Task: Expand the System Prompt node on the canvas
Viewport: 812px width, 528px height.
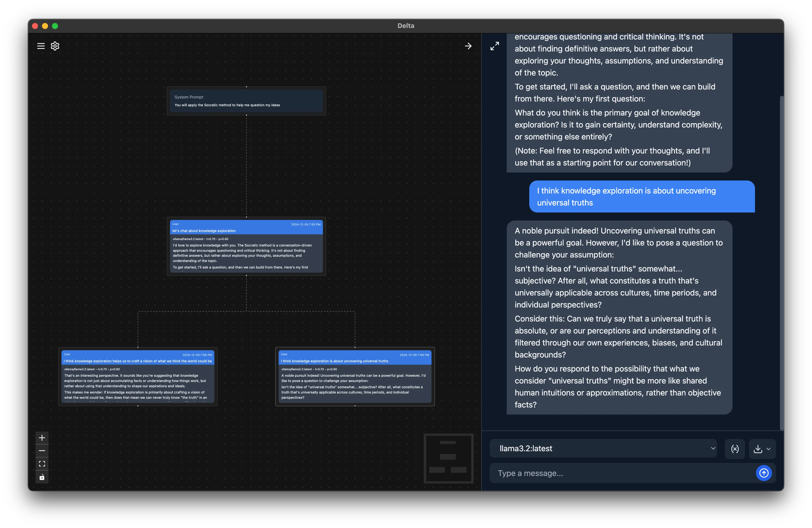Action: (x=246, y=100)
